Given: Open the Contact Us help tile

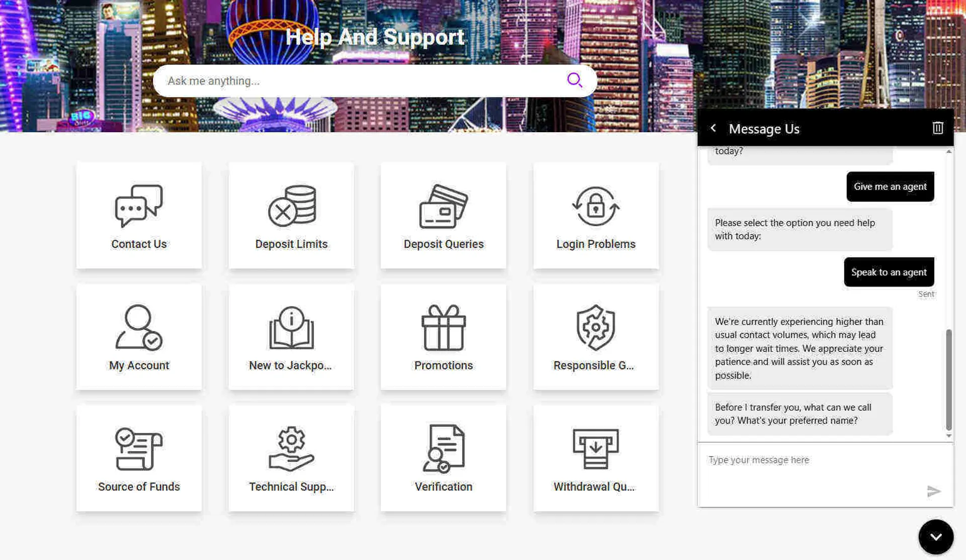Looking at the screenshot, I should pyautogui.click(x=139, y=215).
